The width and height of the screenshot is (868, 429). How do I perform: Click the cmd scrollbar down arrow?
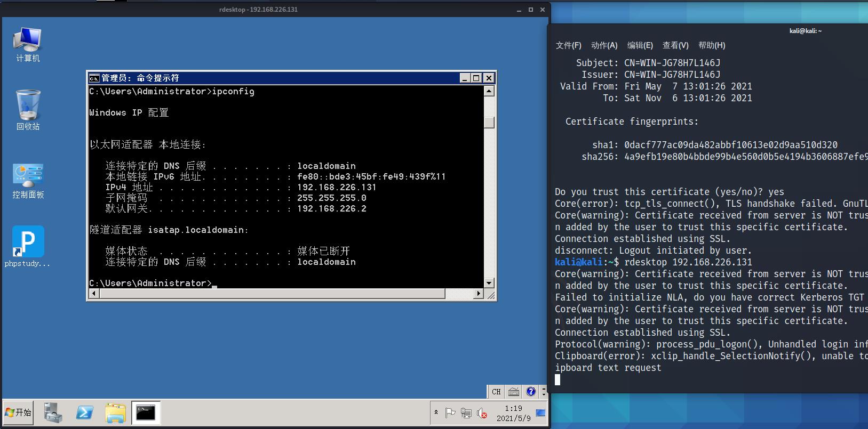(489, 284)
